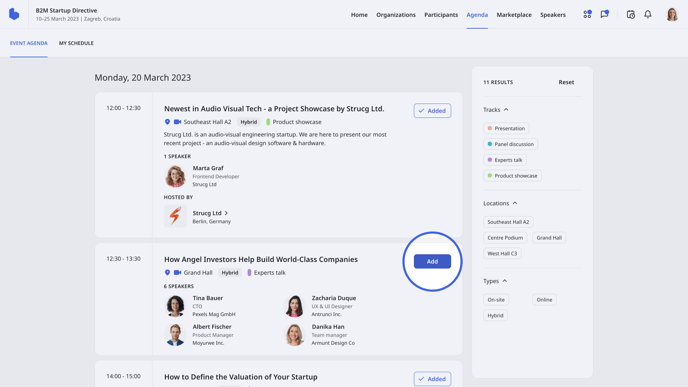Filter by West Hall C3 location
The height and width of the screenshot is (387, 688).
pyautogui.click(x=502, y=254)
